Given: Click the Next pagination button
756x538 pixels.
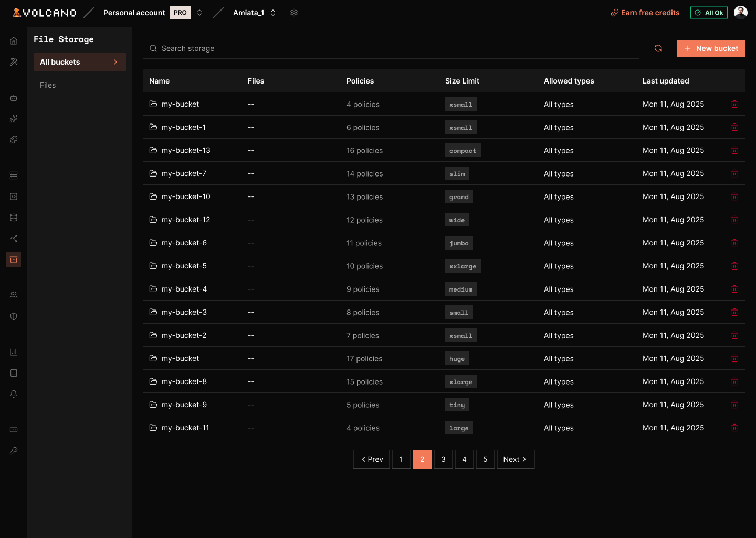Looking at the screenshot, I should tap(516, 459).
